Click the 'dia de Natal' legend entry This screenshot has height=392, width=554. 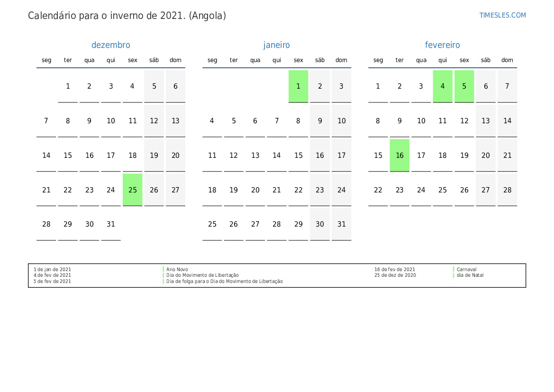[x=470, y=275]
